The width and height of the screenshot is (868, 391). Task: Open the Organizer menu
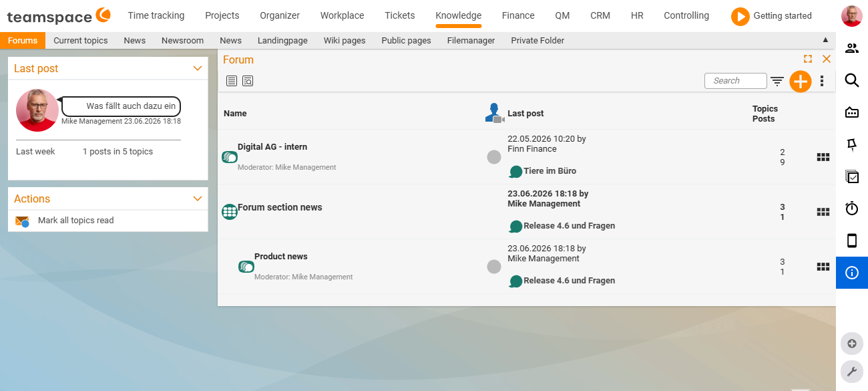coord(280,15)
